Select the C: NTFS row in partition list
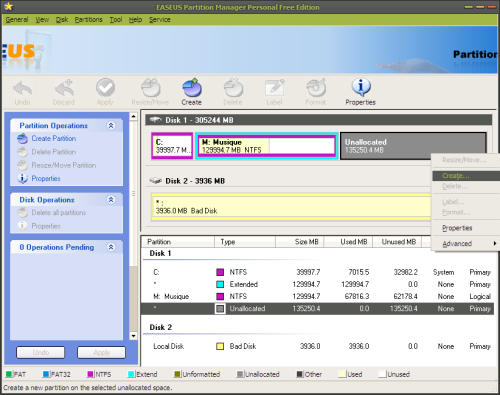Image resolution: width=500 pixels, height=395 pixels. click(x=317, y=272)
